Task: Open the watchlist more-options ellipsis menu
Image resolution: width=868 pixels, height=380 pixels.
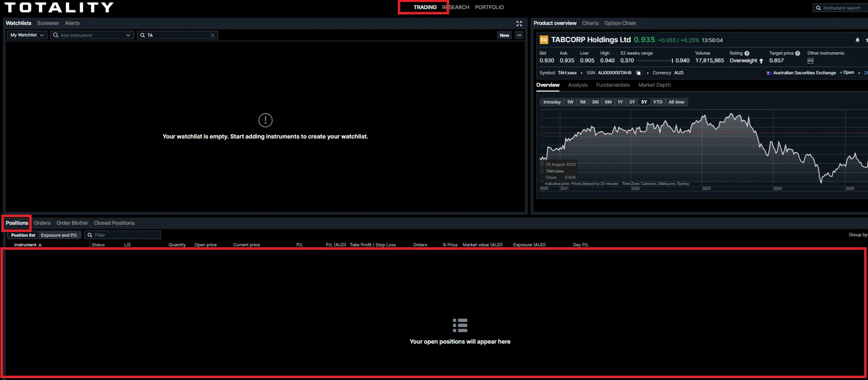Action: tap(519, 35)
